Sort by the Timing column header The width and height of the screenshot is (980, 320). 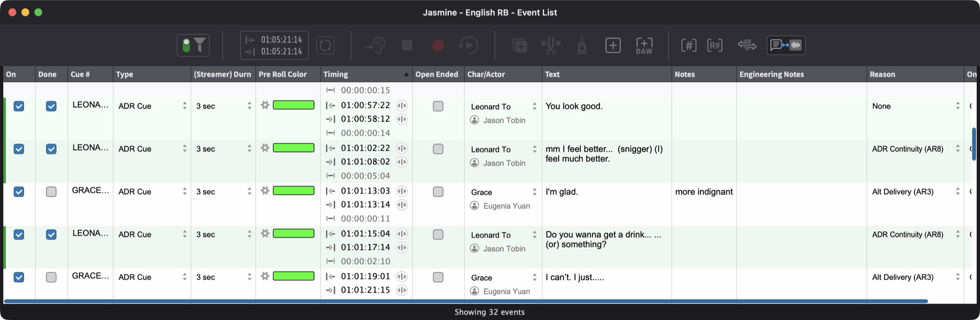366,74
